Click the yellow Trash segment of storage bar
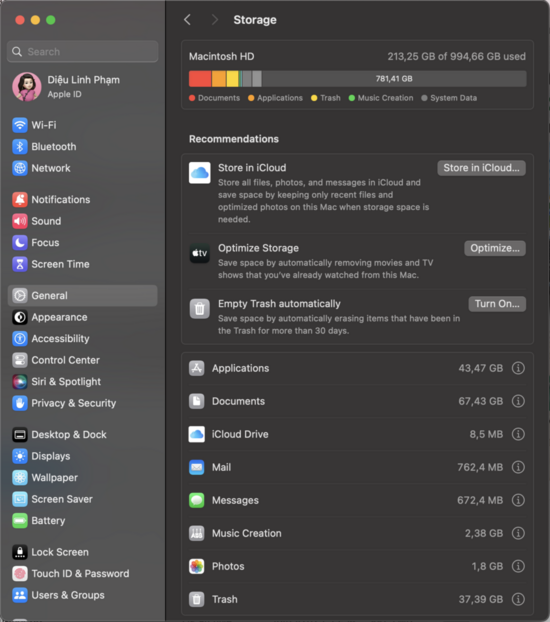Image resolution: width=550 pixels, height=622 pixels. coord(233,79)
